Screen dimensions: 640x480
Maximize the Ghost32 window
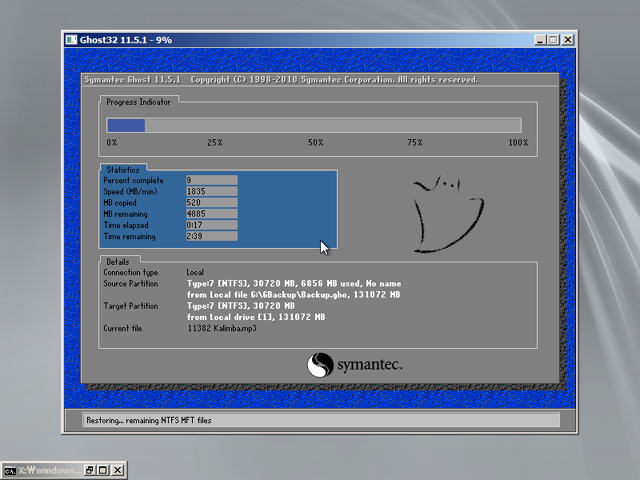[553, 40]
